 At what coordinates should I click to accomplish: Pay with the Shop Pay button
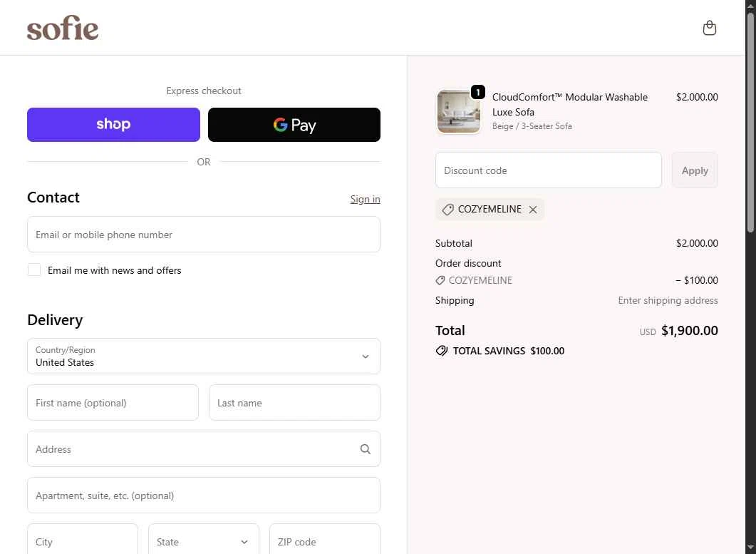coord(113,125)
